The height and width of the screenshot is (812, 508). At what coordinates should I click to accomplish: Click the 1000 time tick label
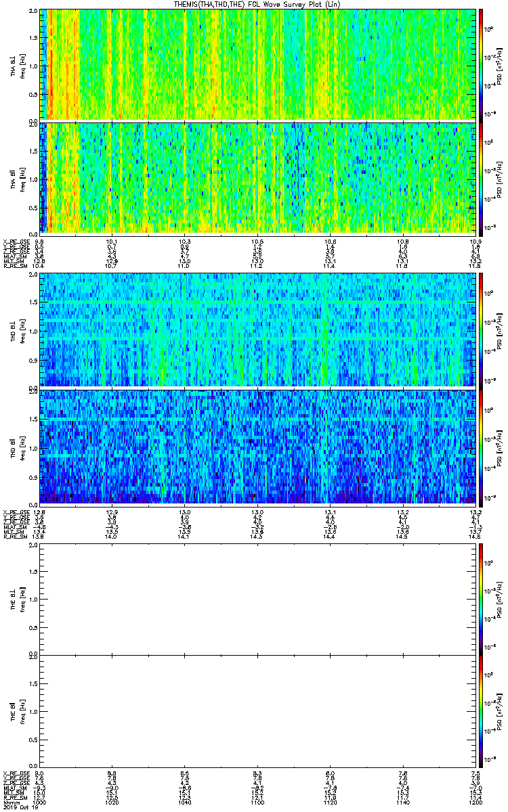(40, 803)
